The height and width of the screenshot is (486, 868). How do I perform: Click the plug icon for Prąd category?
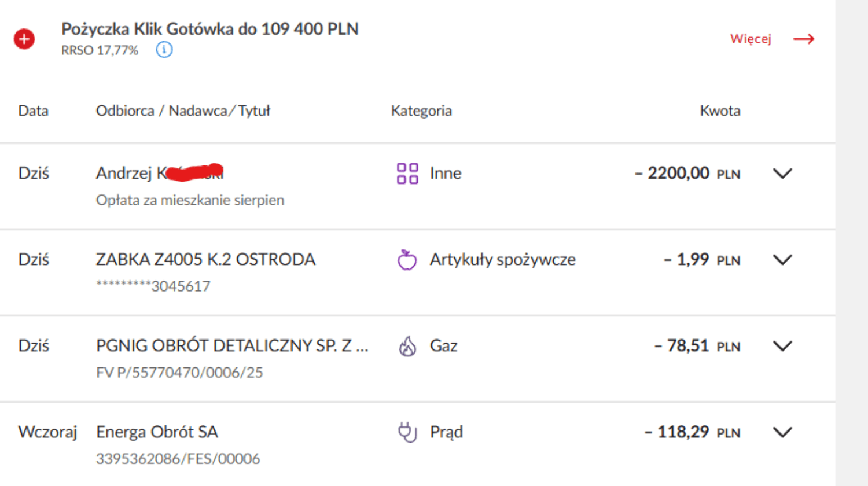pos(407,432)
